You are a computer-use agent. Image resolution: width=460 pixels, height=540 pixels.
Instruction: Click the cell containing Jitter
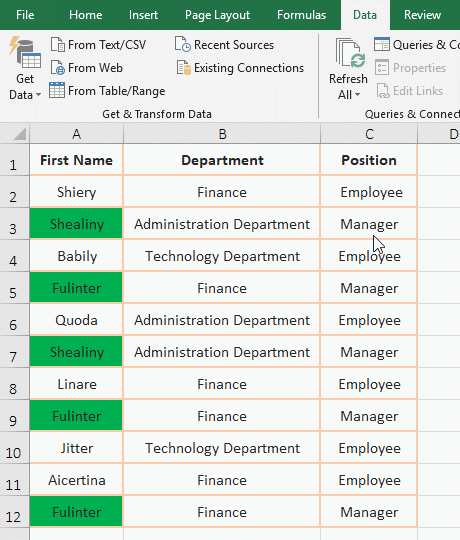coord(76,448)
